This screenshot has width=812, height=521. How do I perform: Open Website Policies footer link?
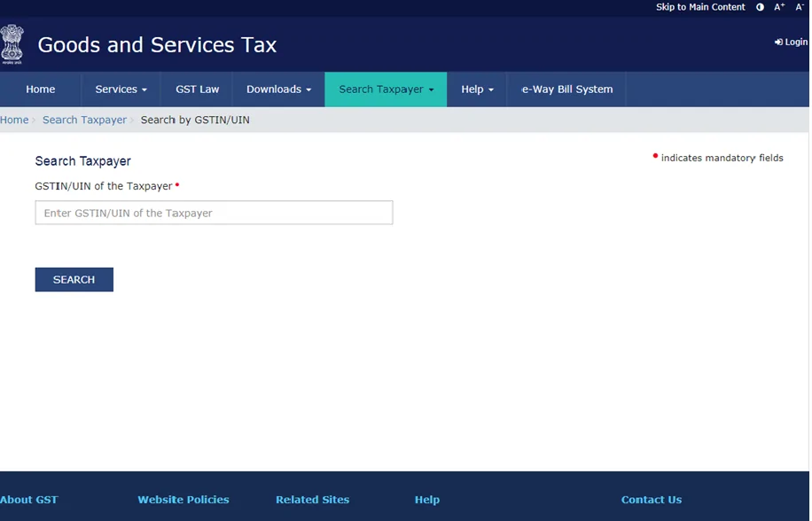coord(183,499)
